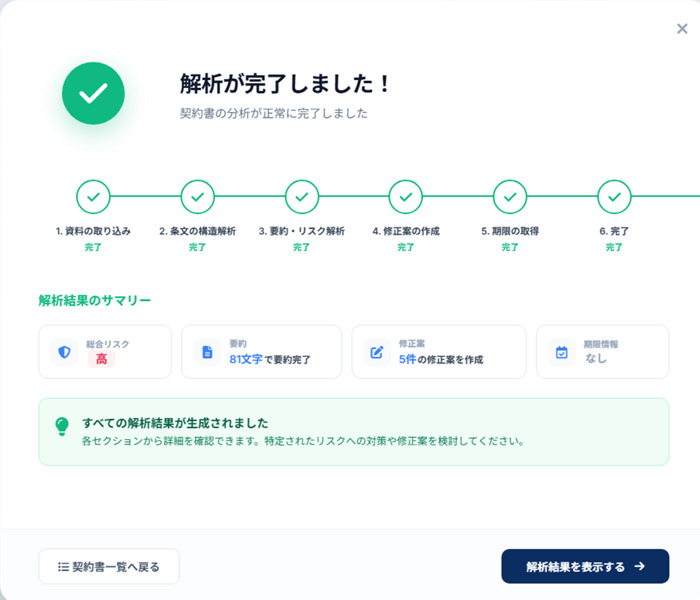Viewport: 700px width, 600px height.
Task: Click the 契約書の分析が正常に完了しました subtitle
Action: pyautogui.click(x=273, y=113)
